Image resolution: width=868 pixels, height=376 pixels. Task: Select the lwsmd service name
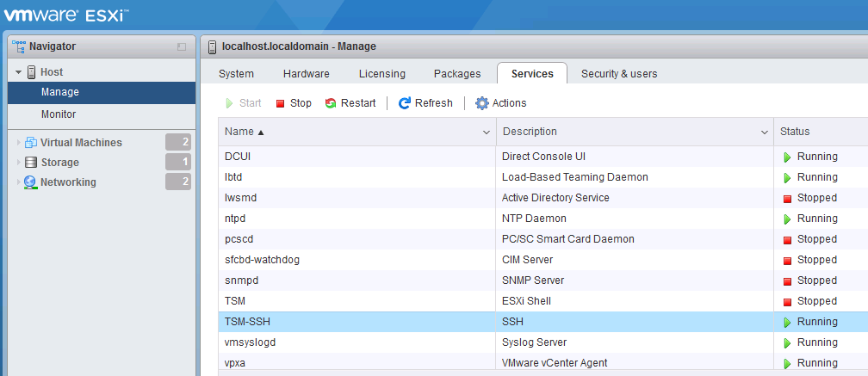(241, 198)
